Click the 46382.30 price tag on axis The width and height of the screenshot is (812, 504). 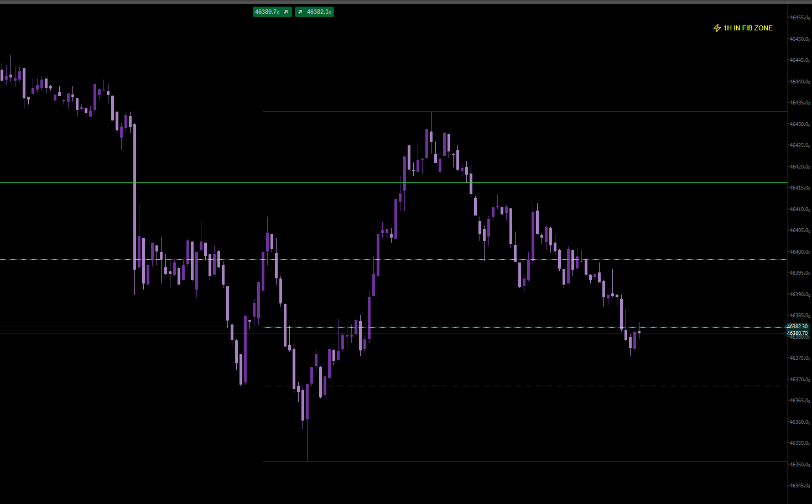coord(798,327)
